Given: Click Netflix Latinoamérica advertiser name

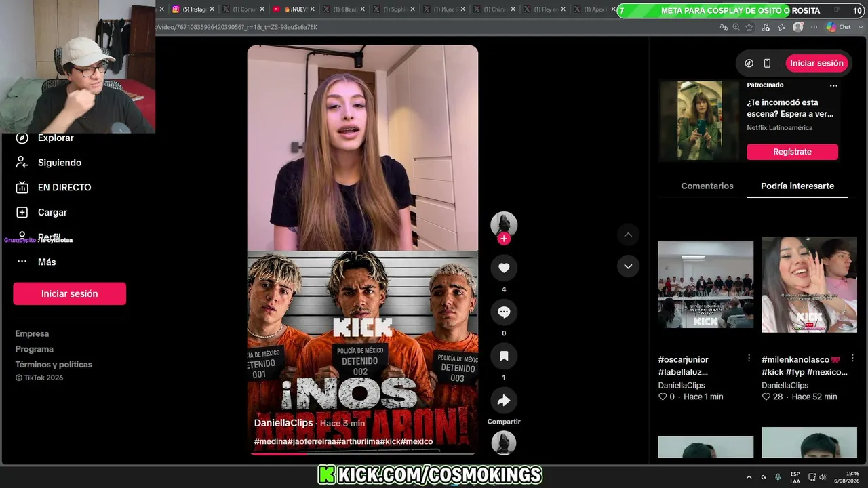Looking at the screenshot, I should [779, 127].
